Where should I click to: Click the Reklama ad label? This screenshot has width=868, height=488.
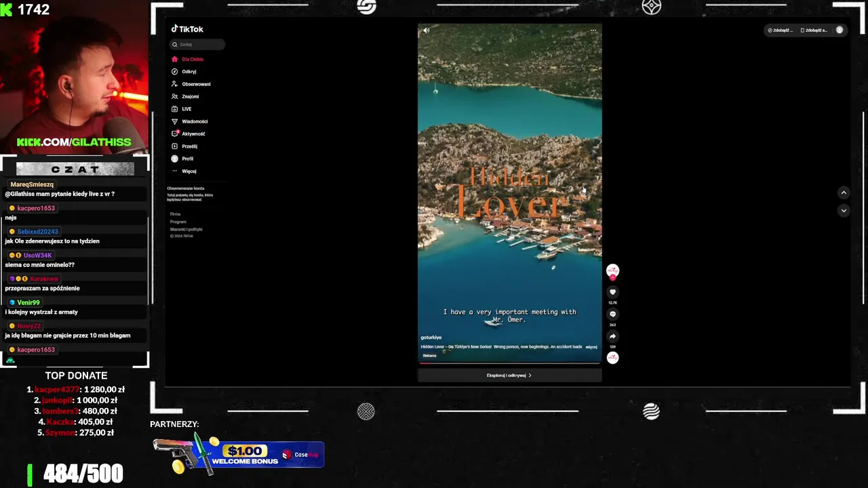[429, 355]
